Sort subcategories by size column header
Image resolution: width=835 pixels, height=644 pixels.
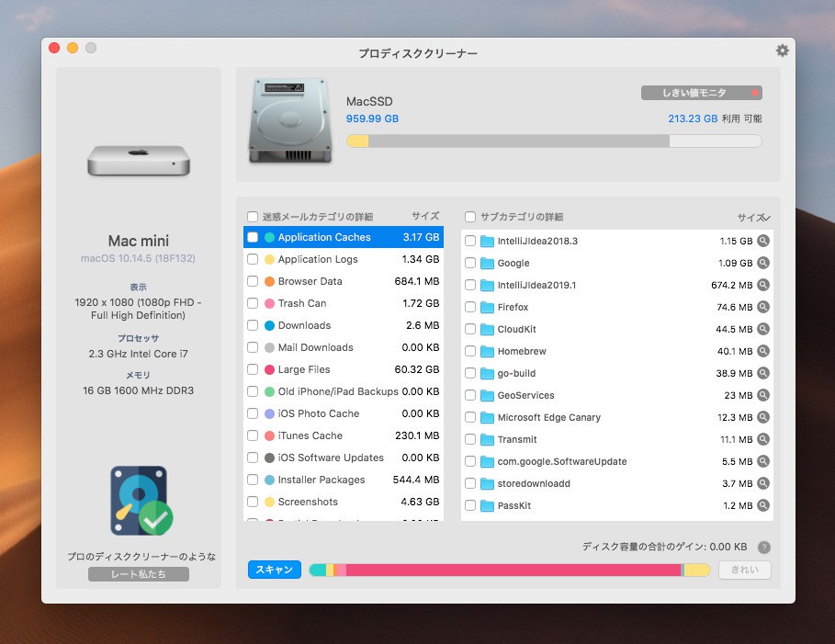click(x=753, y=218)
